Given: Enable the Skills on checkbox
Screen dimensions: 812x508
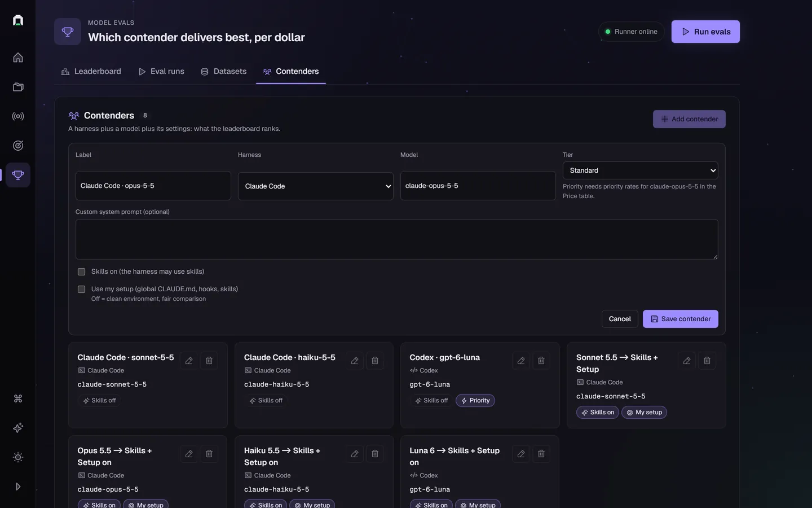Looking at the screenshot, I should pos(81,272).
